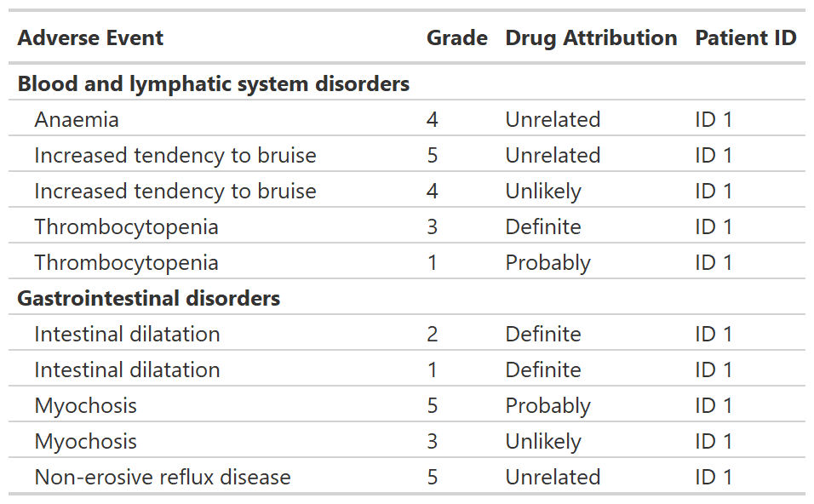Click the Anaemia adverse event cell
This screenshot has width=814, height=504.
pyautogui.click(x=77, y=120)
